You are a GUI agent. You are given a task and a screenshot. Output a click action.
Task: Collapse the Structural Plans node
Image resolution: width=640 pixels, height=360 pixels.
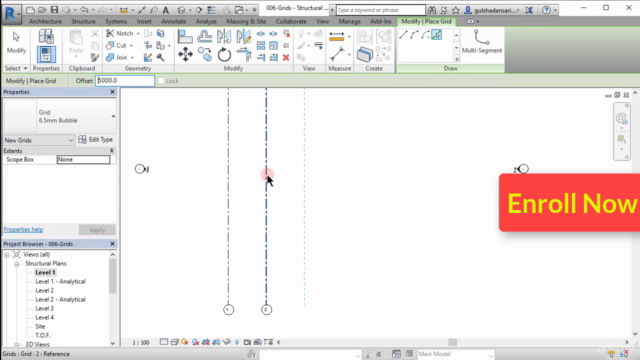click(x=17, y=264)
